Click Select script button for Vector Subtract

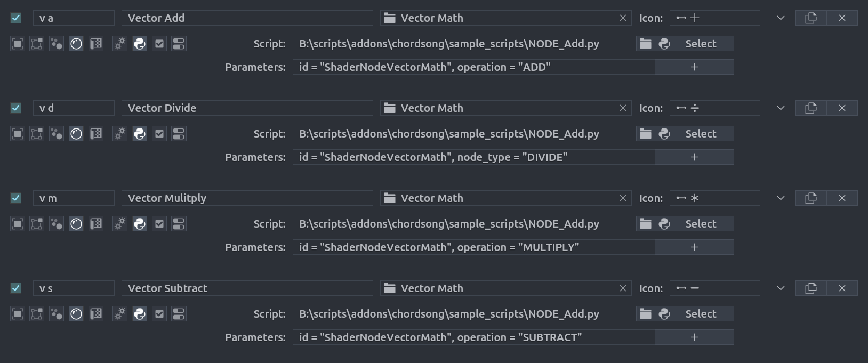[695, 314]
